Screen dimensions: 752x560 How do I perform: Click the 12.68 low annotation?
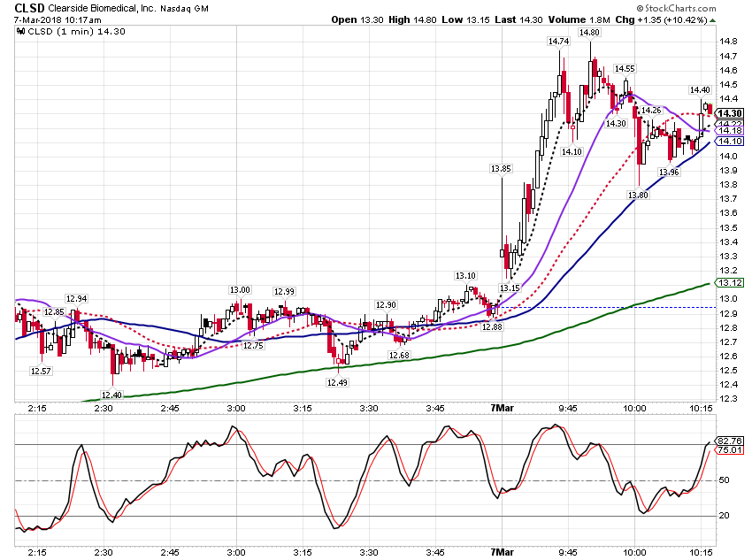click(399, 356)
